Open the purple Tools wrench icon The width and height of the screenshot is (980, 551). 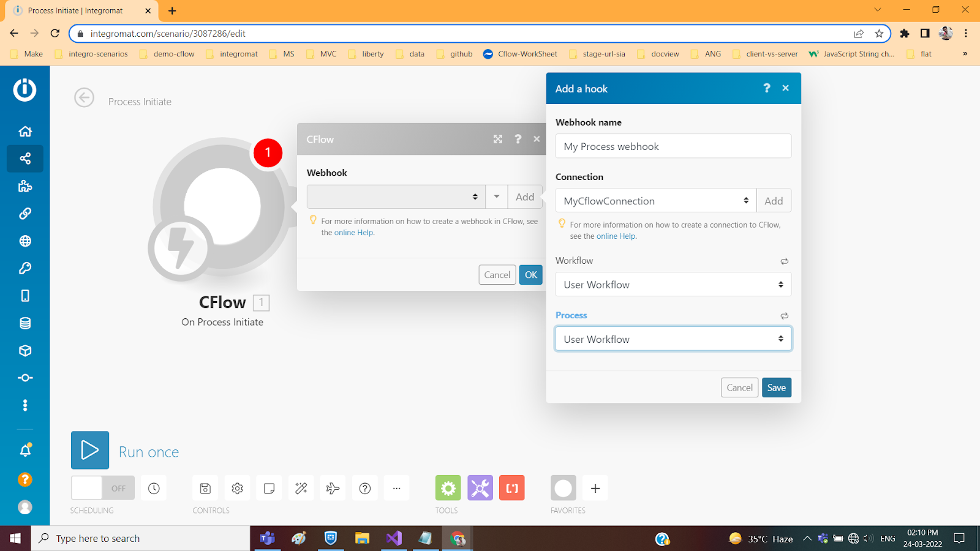pyautogui.click(x=480, y=488)
